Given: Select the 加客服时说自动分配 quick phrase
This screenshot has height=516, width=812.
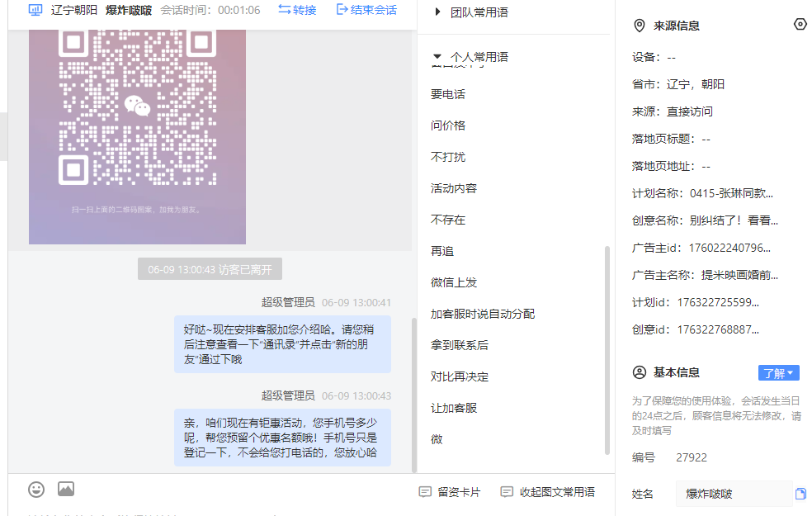Looking at the screenshot, I should pyautogui.click(x=483, y=314).
